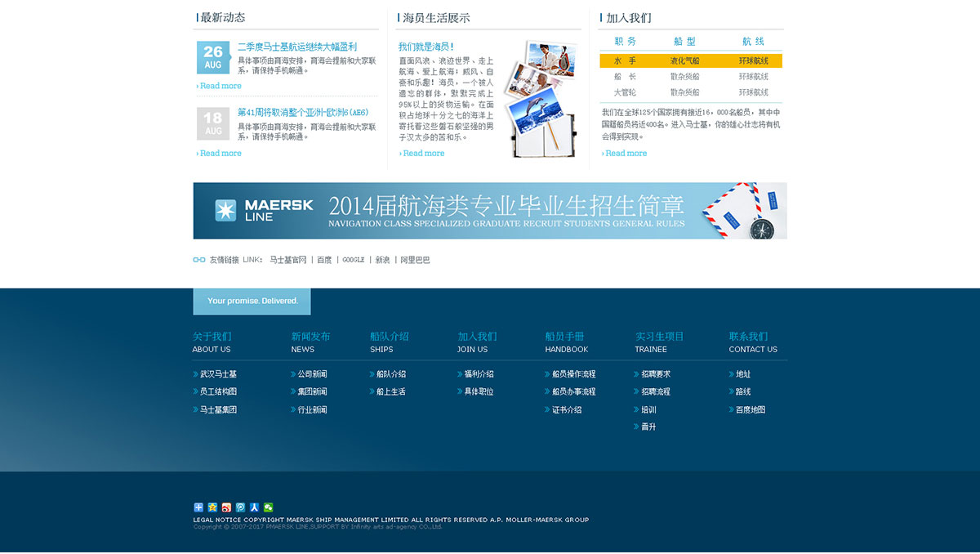Click the 18 AUG date badge
The height and width of the screenshot is (554, 980).
click(213, 123)
